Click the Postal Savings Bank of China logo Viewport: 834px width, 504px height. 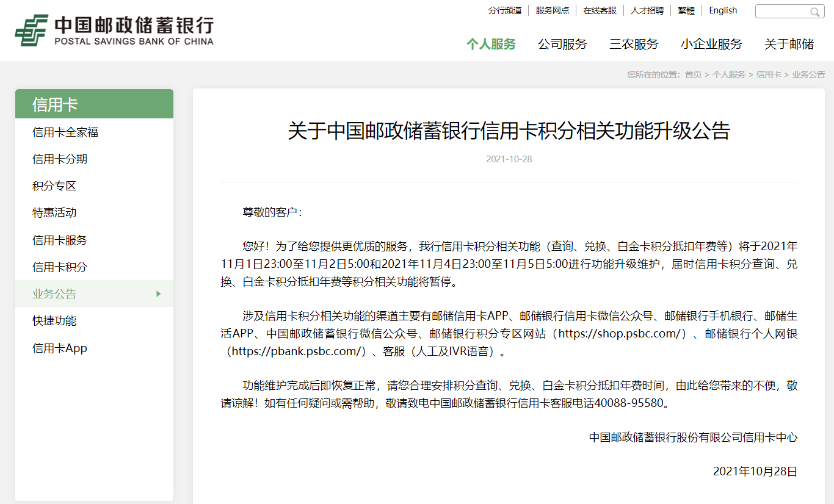click(114, 31)
